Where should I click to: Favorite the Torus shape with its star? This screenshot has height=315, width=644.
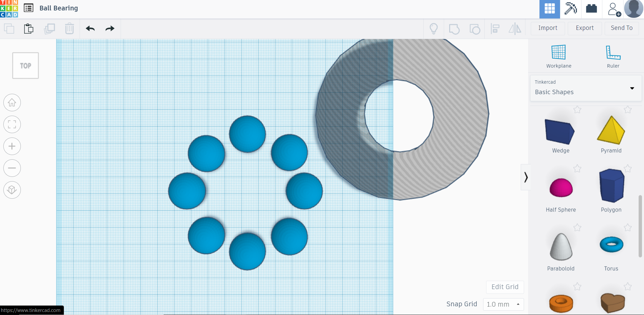(x=628, y=228)
